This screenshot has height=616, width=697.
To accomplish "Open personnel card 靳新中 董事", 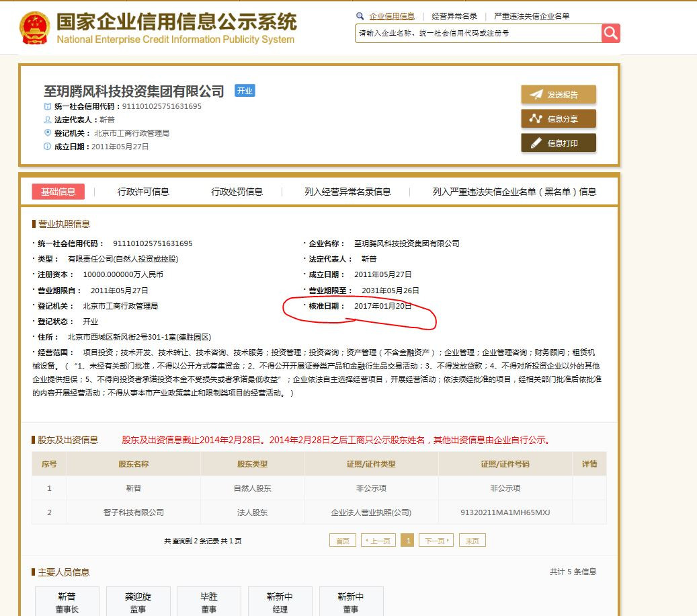I will click(351, 602).
